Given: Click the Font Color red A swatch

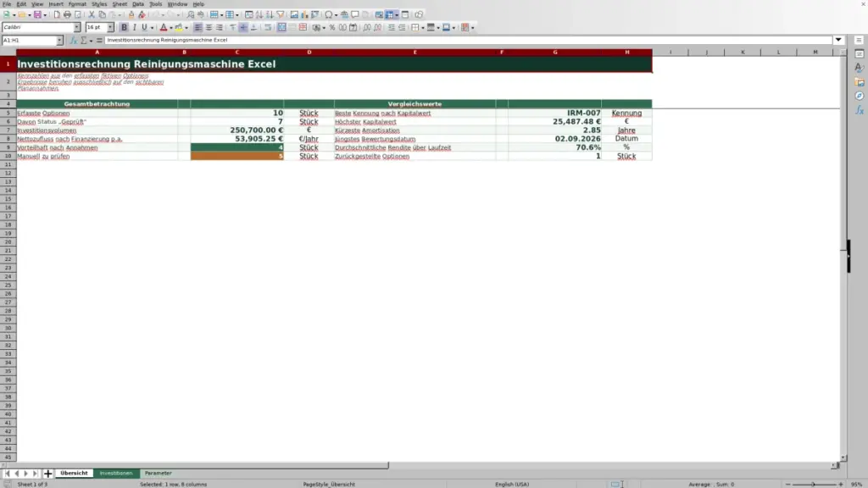Looking at the screenshot, I should (164, 28).
